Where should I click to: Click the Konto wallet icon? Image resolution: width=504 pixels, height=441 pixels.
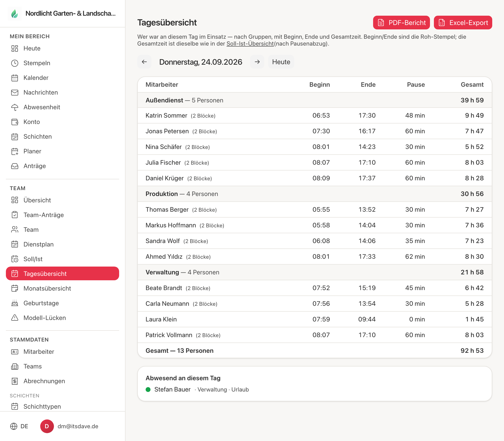coord(15,122)
